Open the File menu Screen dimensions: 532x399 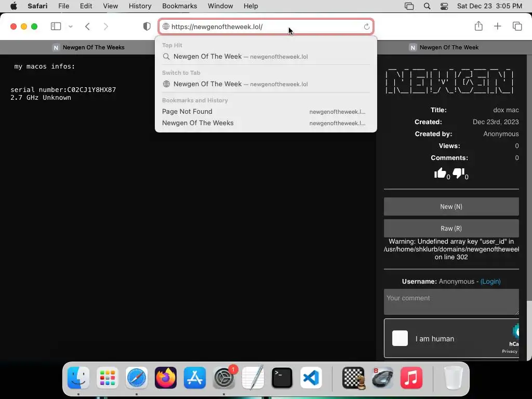coord(64,6)
